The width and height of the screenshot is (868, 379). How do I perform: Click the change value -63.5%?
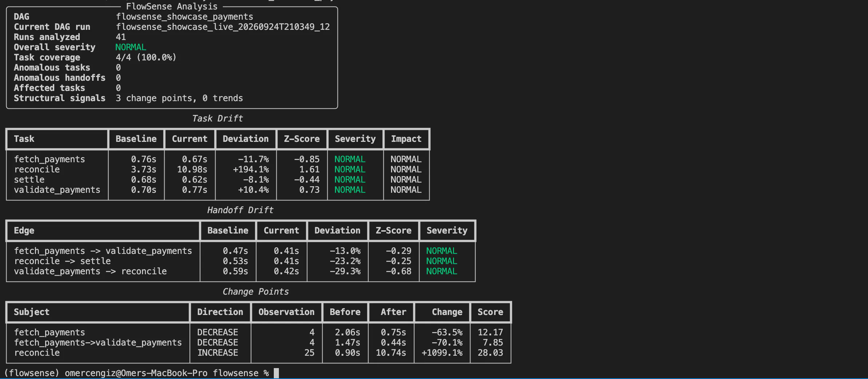(447, 332)
